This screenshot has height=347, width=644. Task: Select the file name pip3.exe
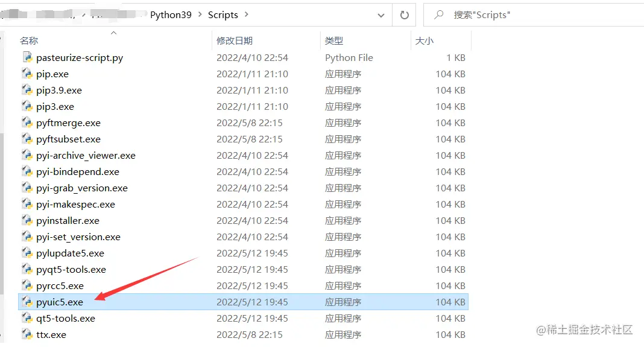[55, 107]
